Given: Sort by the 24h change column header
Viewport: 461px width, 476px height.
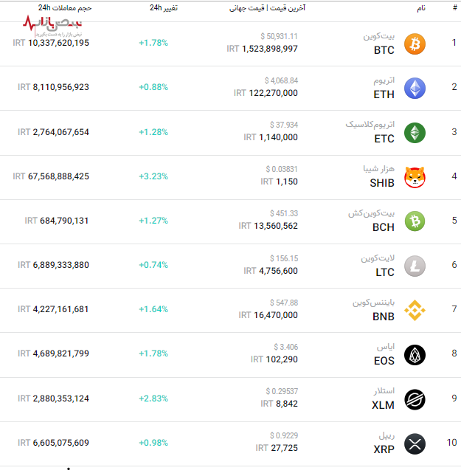Looking at the screenshot, I should tap(163, 7).
